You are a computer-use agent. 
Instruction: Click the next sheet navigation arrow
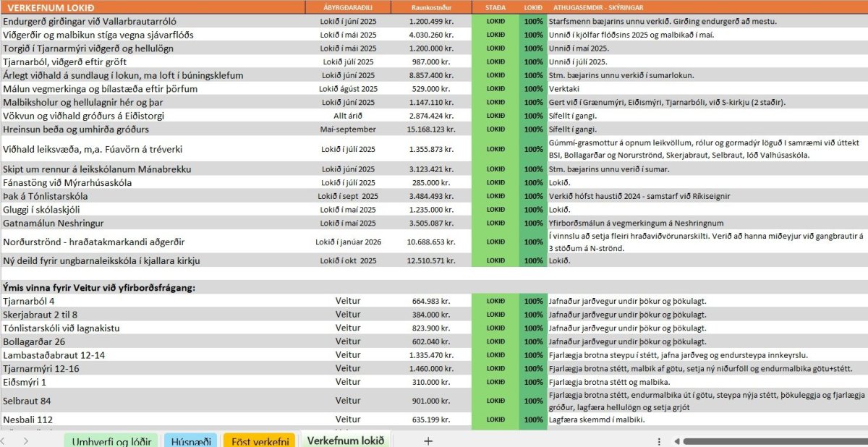point(26,440)
